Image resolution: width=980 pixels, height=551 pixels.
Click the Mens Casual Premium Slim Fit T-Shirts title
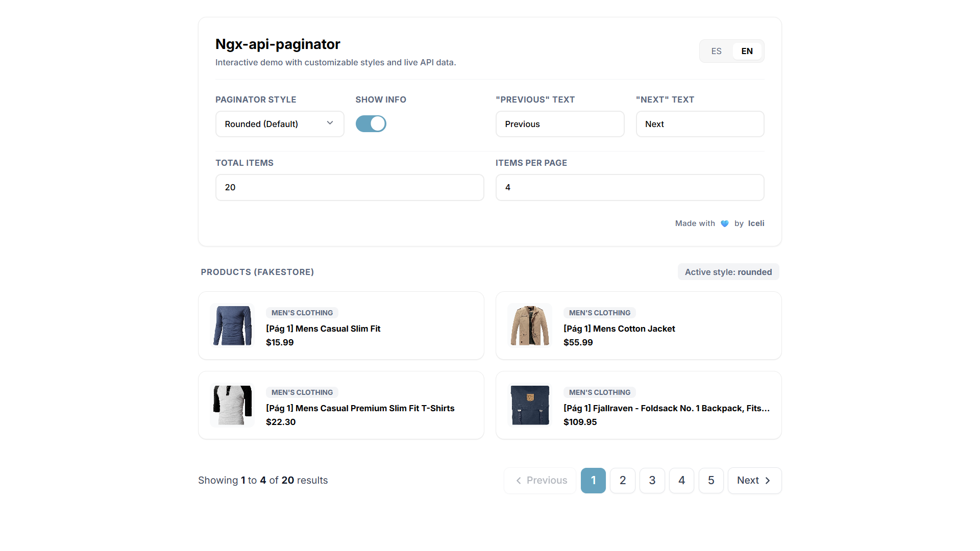tap(360, 408)
